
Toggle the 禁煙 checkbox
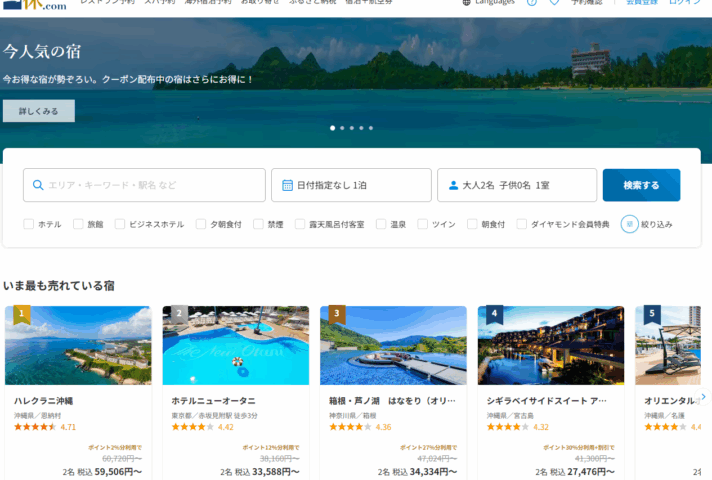pyautogui.click(x=258, y=224)
